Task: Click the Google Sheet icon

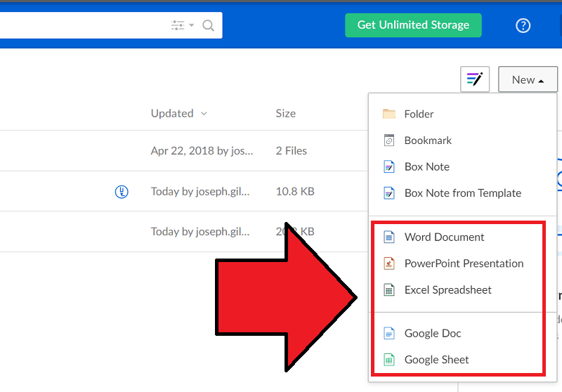Action: click(x=389, y=360)
